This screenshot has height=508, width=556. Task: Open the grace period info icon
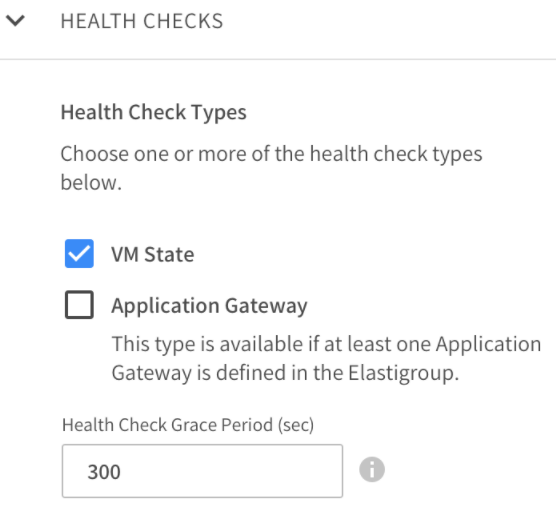tap(372, 470)
